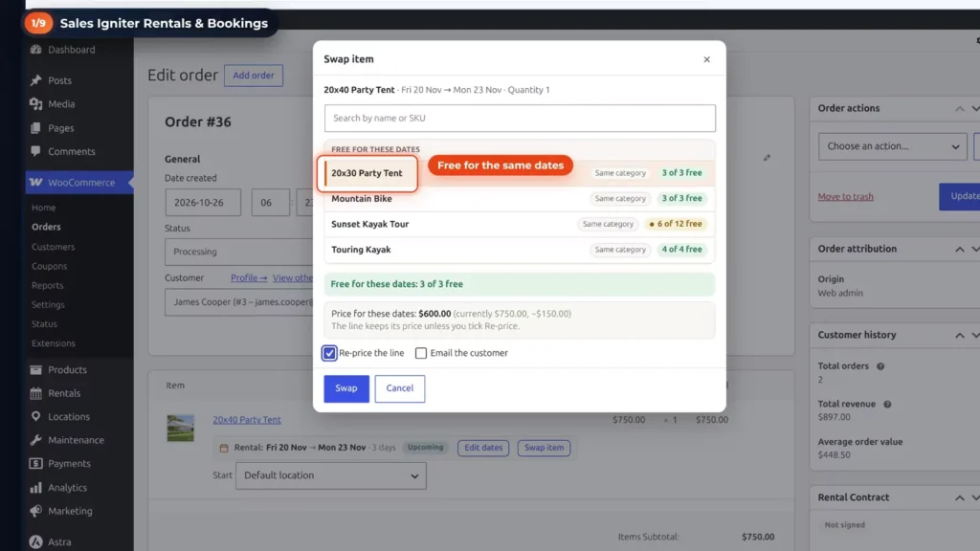Click the Maintenance wrench icon
The height and width of the screenshot is (551, 980).
pyautogui.click(x=36, y=440)
